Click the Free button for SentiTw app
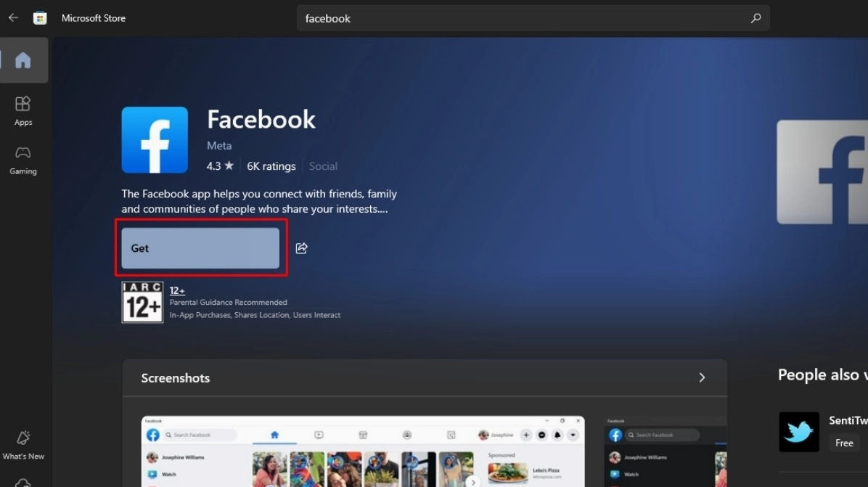 844,443
